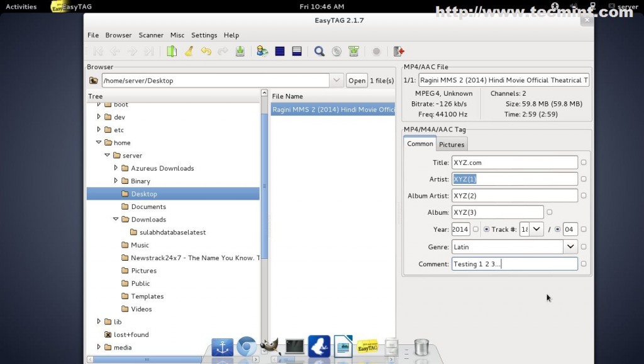Toggle the checkbox beside the Year field
Viewport: 644px width, 364px height.
475,229
